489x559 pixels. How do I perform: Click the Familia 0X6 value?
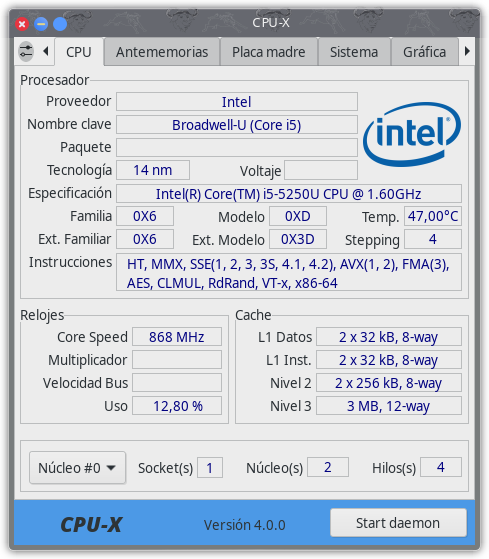pos(145,216)
